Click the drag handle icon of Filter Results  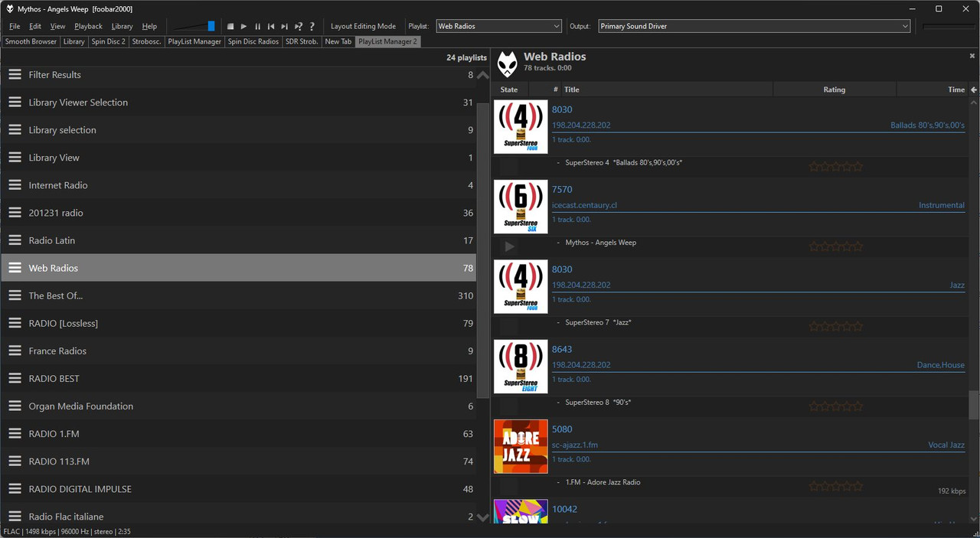pos(15,74)
